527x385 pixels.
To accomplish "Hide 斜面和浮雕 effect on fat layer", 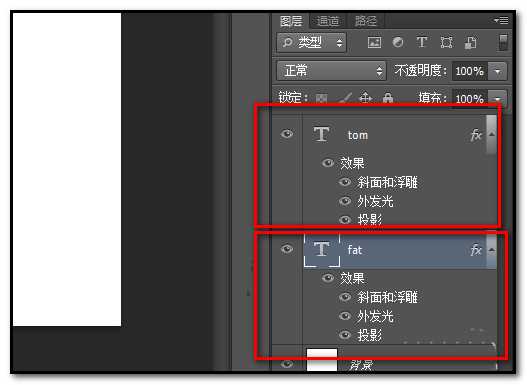I will [x=344, y=297].
